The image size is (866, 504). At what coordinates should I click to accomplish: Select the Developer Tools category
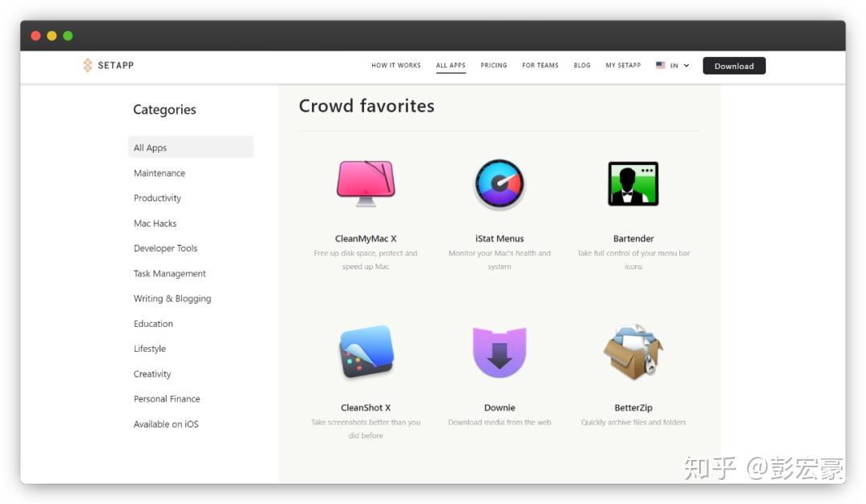(165, 248)
